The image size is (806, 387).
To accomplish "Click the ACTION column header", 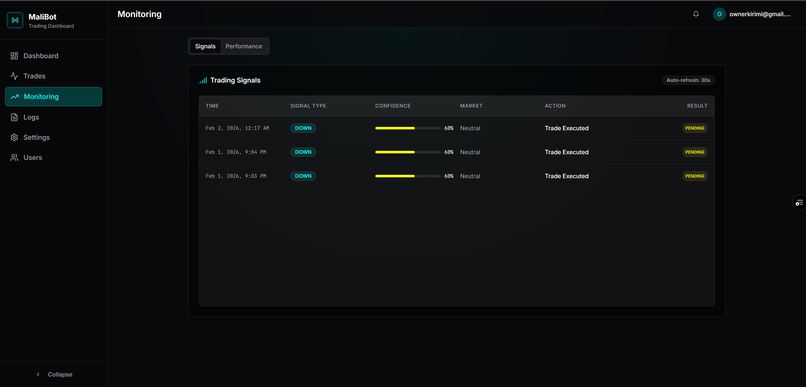I will (555, 106).
